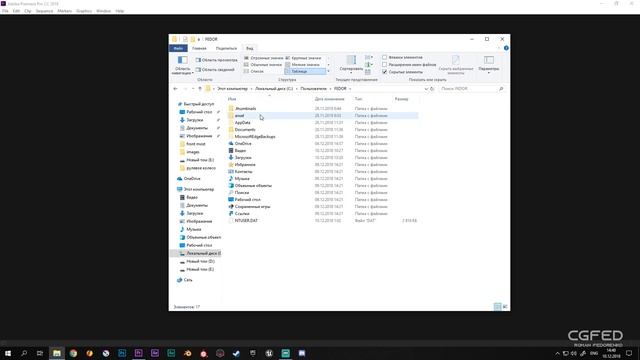The height and width of the screenshot is (360, 640).
Task: Open recent locations dropdown arrow
Action: coord(193,89)
